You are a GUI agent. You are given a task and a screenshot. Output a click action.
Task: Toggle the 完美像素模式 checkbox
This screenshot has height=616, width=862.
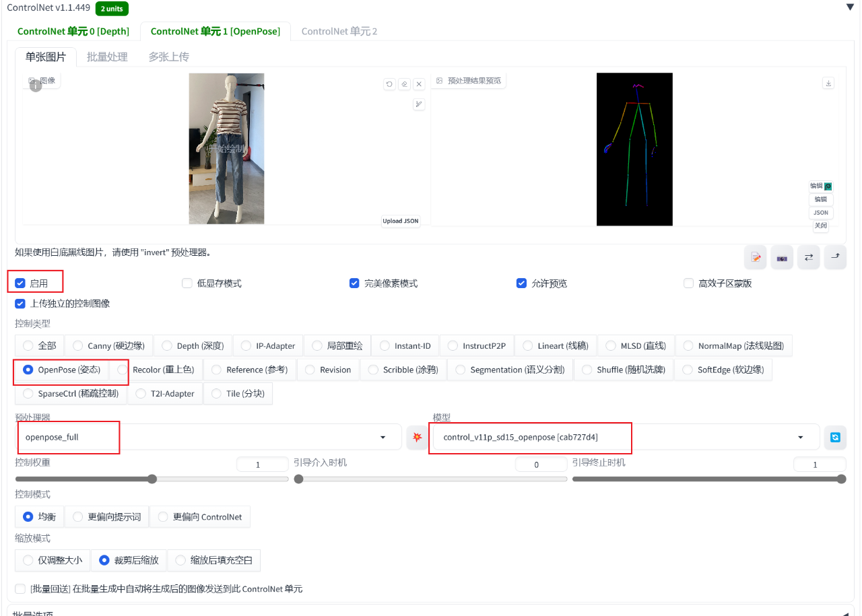tap(354, 283)
